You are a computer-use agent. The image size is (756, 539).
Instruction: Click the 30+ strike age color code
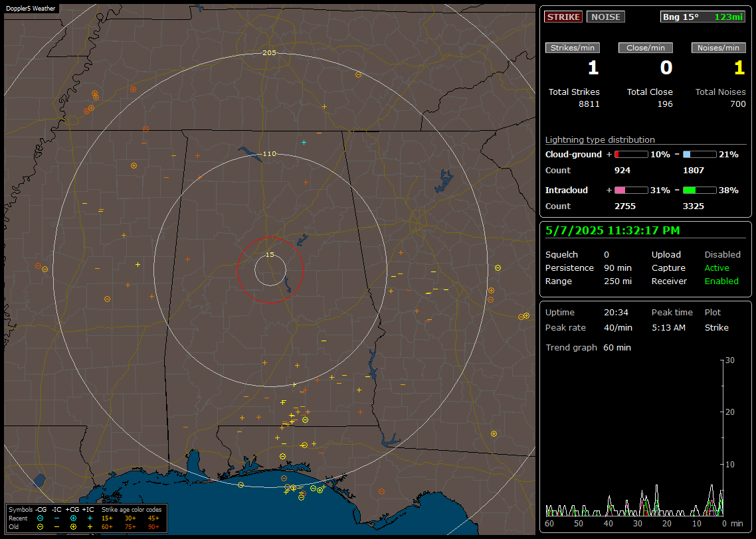click(x=130, y=518)
